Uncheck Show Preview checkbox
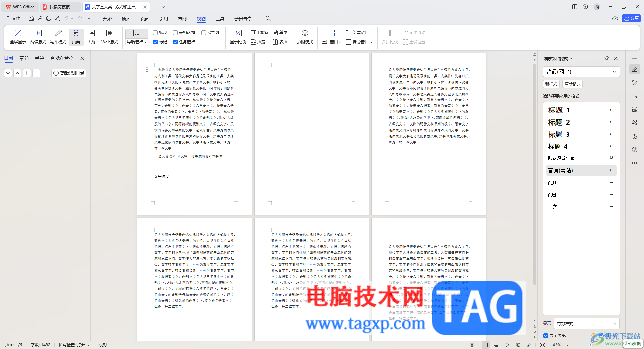The image size is (644, 349). click(546, 336)
